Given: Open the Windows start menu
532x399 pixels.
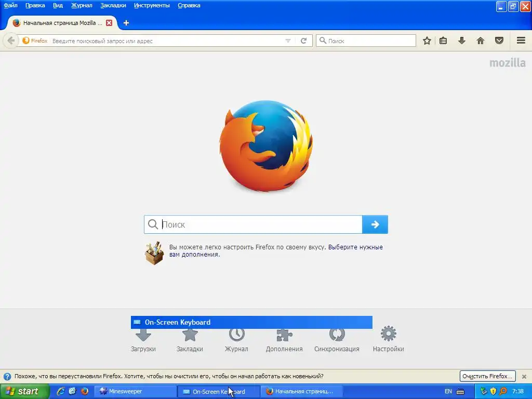Looking at the screenshot, I should pyautogui.click(x=24, y=391).
